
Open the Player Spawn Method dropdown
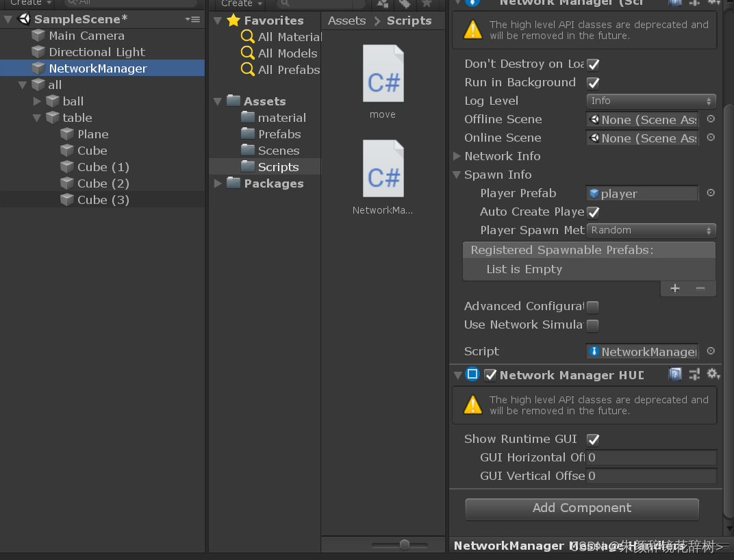click(650, 231)
